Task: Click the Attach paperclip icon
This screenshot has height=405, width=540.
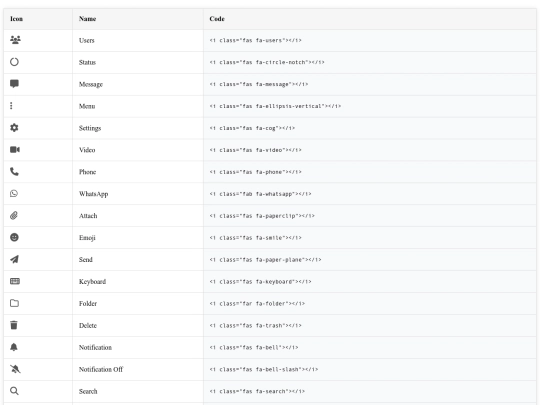Action: (x=14, y=216)
